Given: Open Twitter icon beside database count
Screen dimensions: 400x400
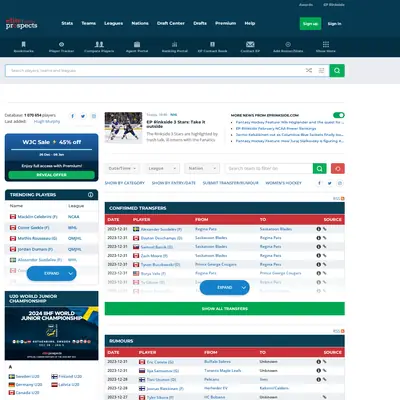Looking at the screenshot, I should pyautogui.click(x=83, y=116).
